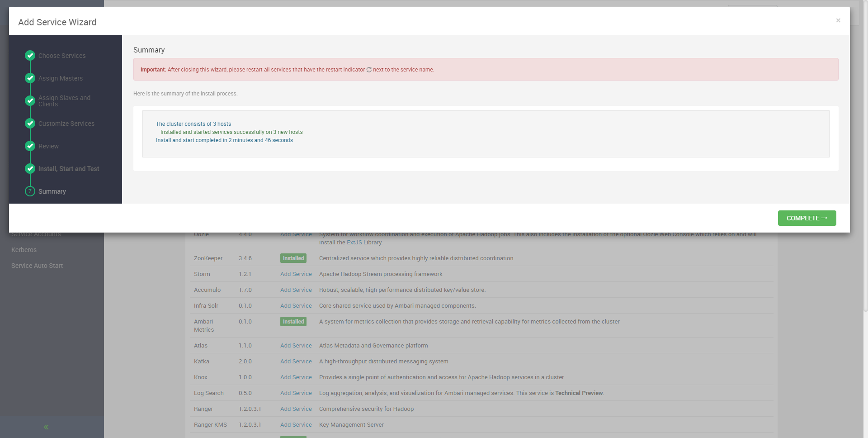This screenshot has width=868, height=438.
Task: Click the Review step checkmark icon
Action: (x=30, y=146)
